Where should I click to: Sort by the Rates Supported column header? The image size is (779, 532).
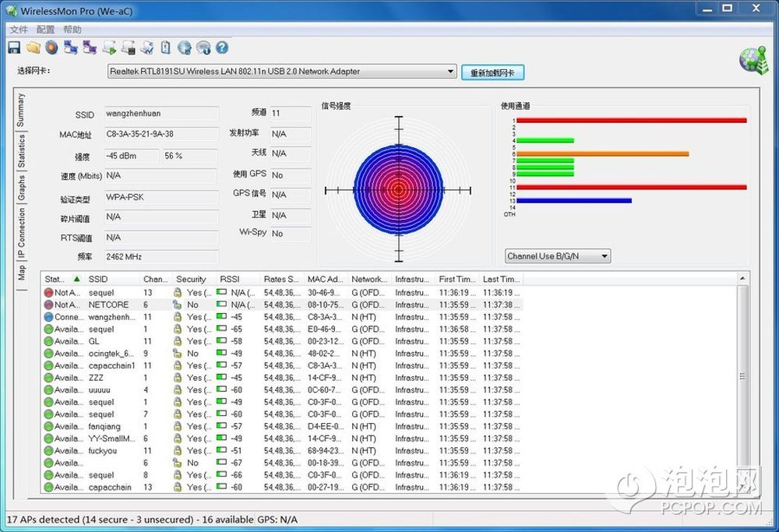point(282,279)
